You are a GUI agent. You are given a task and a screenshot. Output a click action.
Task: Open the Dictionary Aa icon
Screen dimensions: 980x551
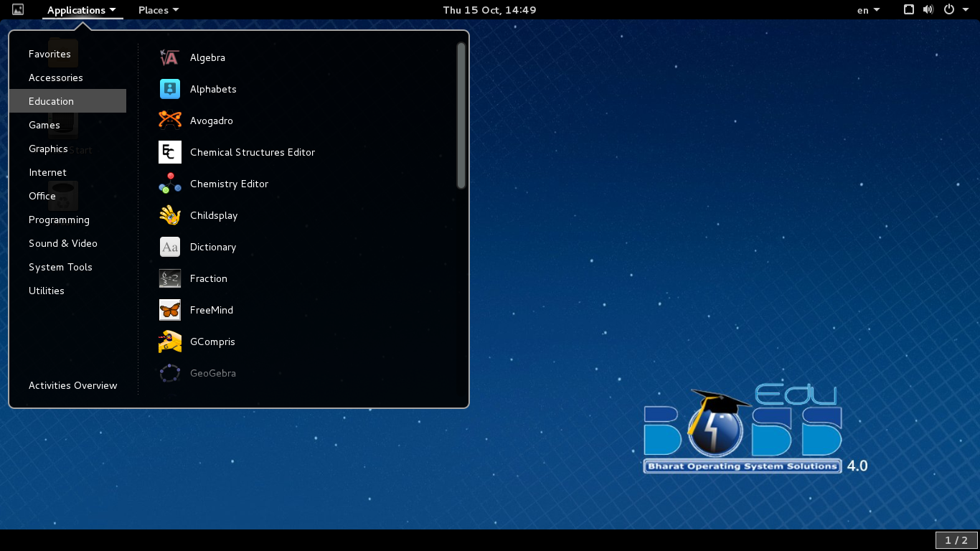(x=170, y=247)
